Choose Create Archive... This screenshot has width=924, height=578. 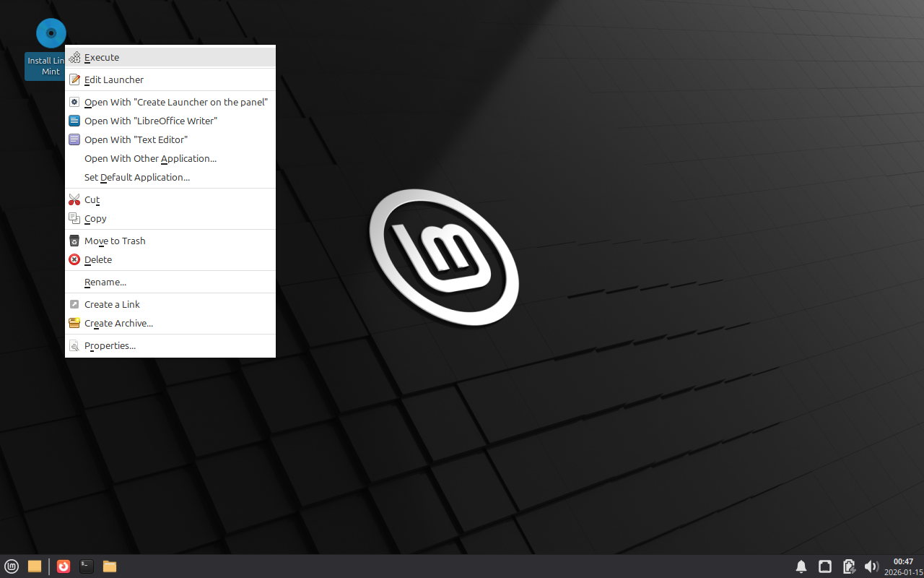point(170,323)
